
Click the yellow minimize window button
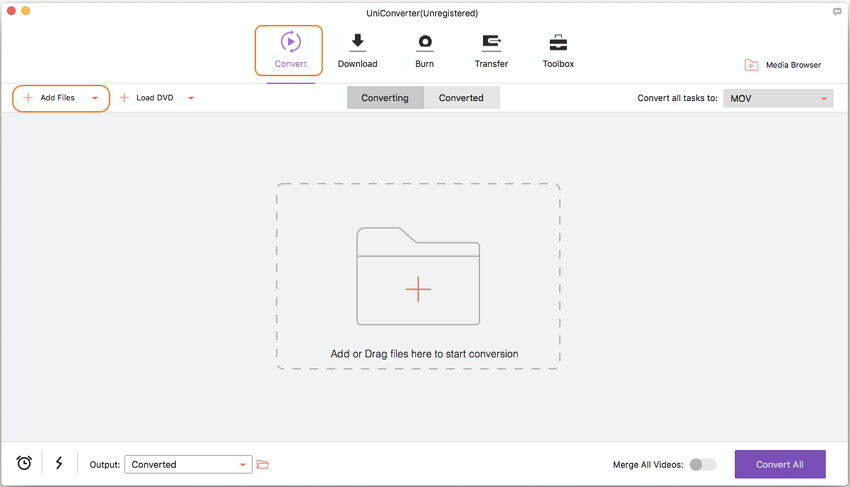25,10
